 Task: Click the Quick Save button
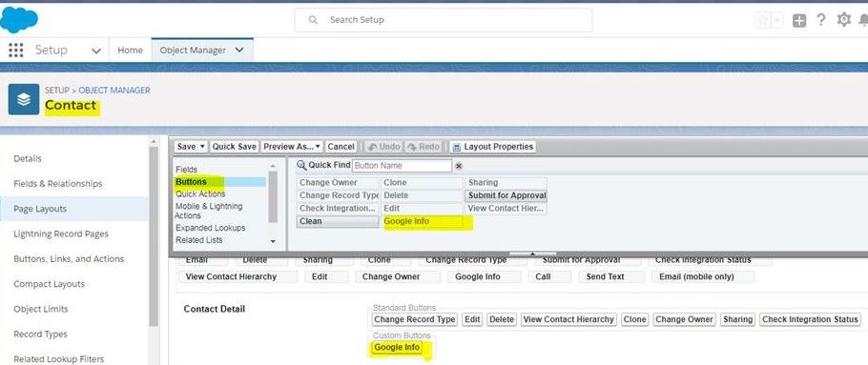pos(234,147)
